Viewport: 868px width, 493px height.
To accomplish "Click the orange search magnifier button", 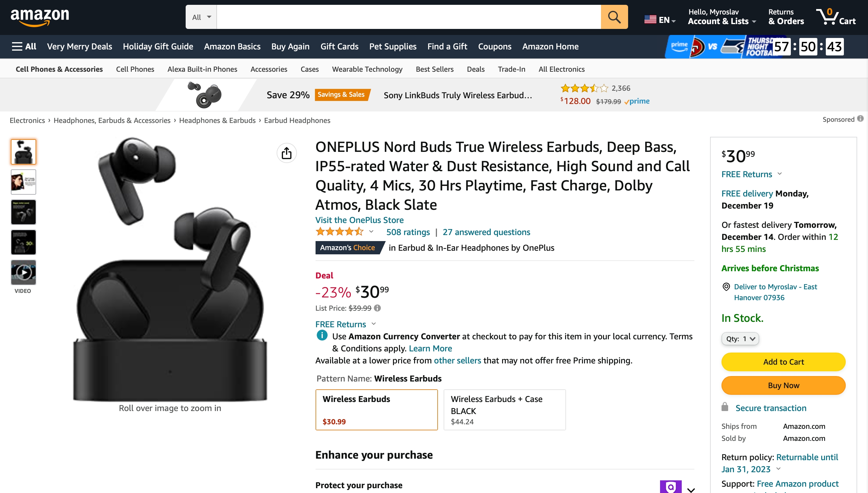I will tap(614, 17).
